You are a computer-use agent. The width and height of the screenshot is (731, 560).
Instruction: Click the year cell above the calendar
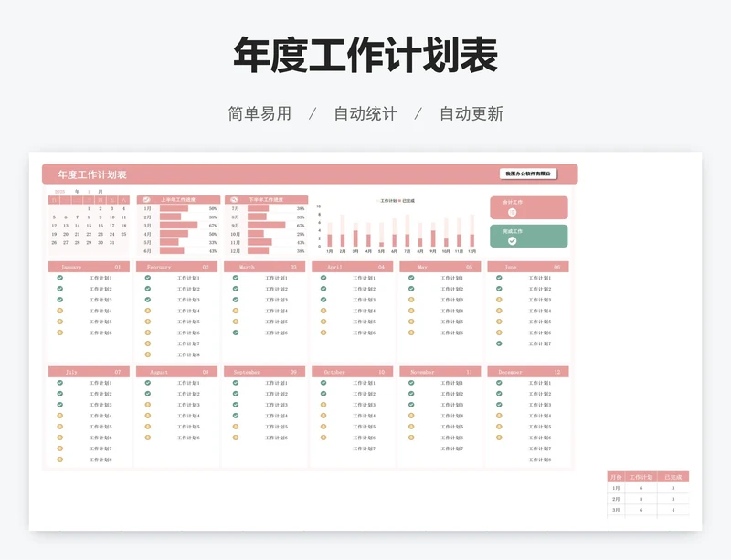pos(59,192)
